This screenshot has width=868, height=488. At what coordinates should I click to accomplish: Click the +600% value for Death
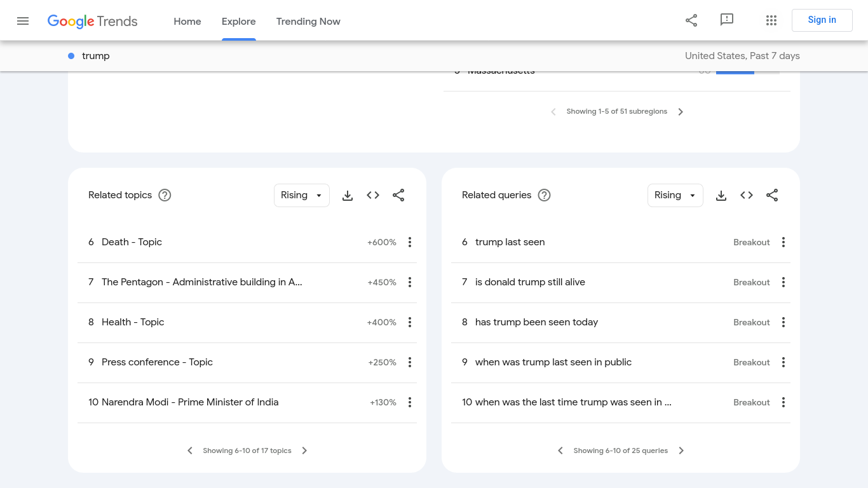[x=382, y=242]
